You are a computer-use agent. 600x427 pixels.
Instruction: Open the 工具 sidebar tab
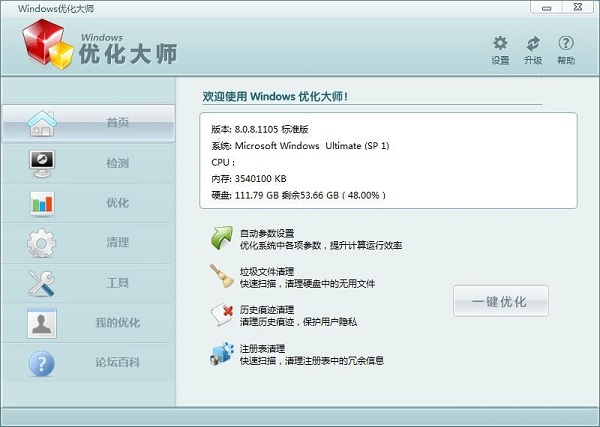tap(88, 283)
